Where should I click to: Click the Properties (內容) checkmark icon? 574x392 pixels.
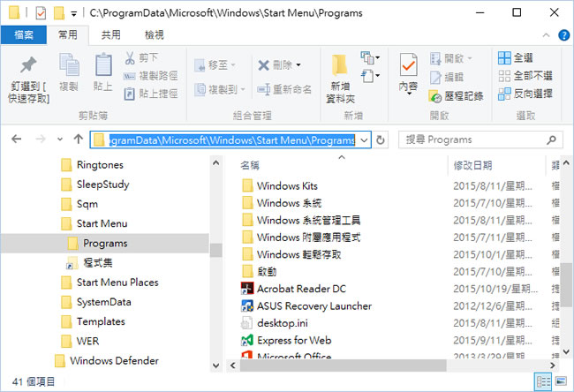408,65
